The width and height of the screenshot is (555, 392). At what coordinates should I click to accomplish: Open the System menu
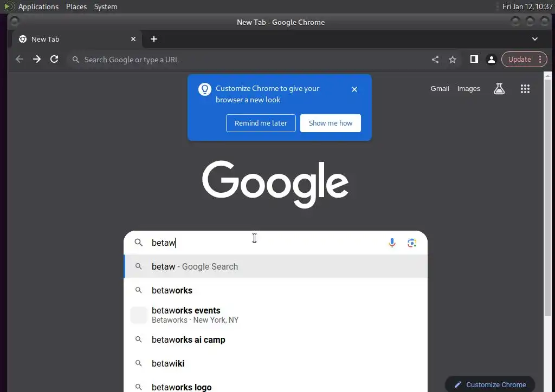click(106, 6)
